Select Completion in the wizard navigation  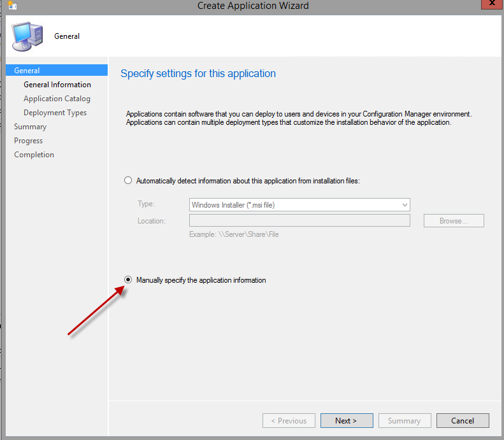(x=34, y=155)
